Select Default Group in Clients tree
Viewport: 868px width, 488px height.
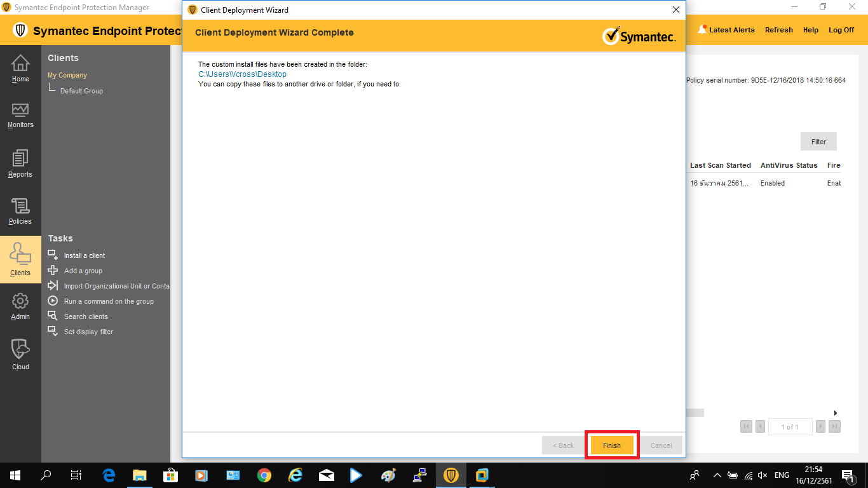click(81, 91)
